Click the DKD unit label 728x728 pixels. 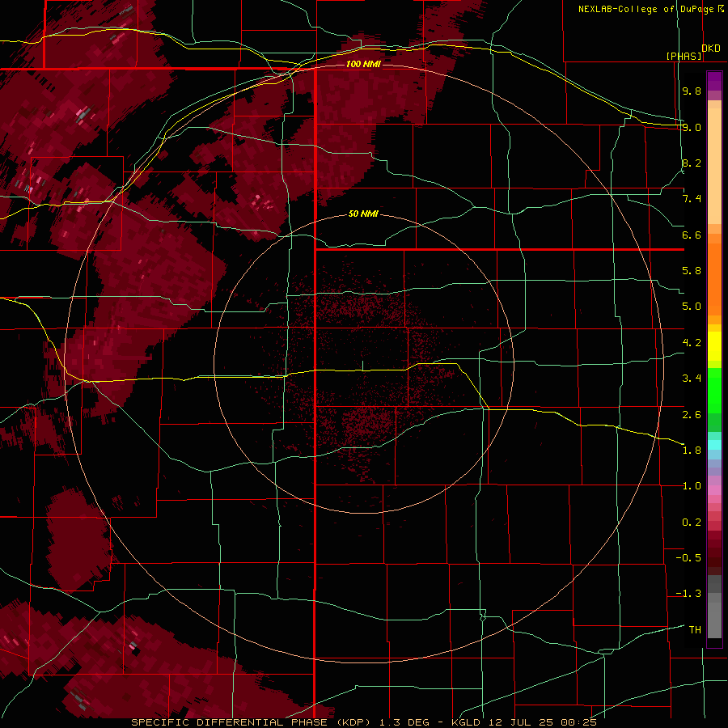point(710,49)
